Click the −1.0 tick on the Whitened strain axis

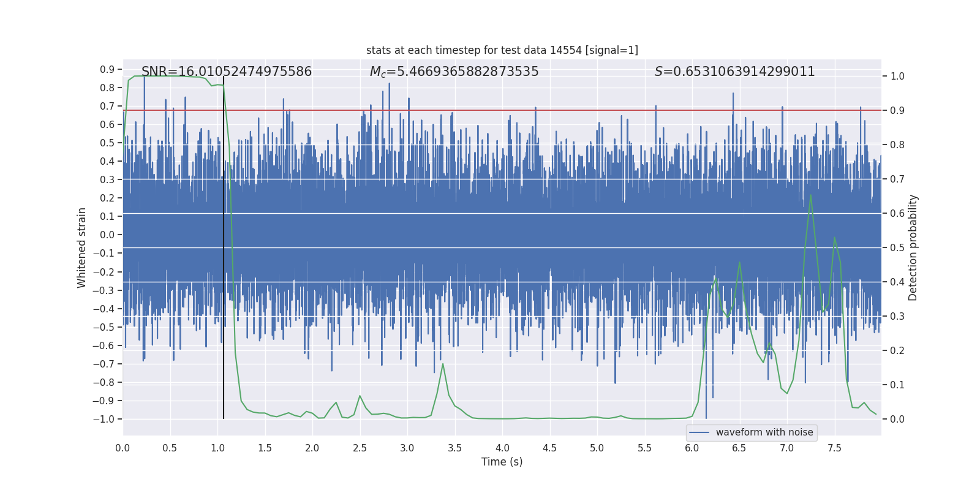click(x=104, y=419)
